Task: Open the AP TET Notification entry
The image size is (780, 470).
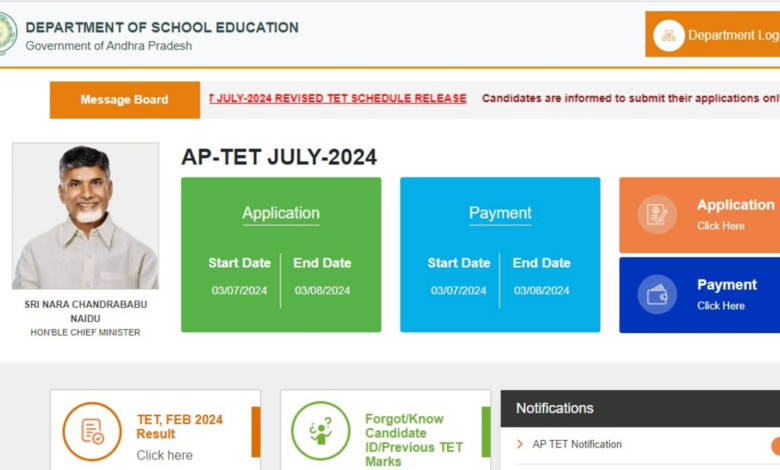Action: pos(577,444)
